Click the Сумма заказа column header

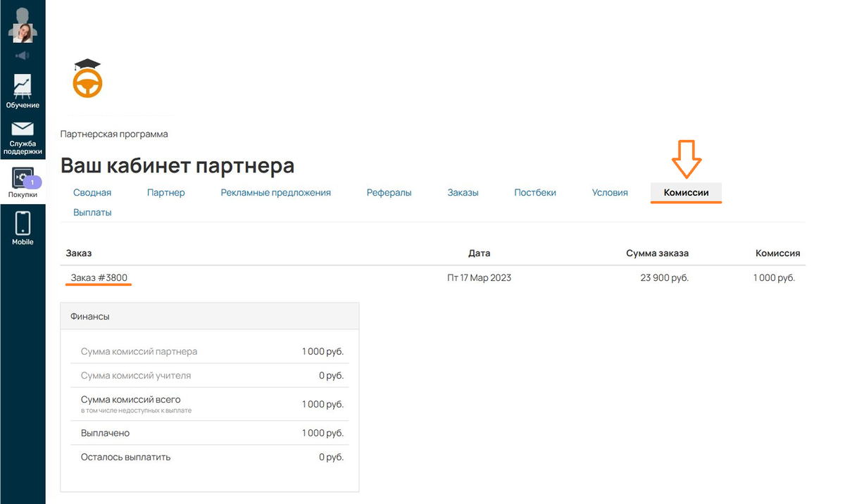pyautogui.click(x=657, y=253)
